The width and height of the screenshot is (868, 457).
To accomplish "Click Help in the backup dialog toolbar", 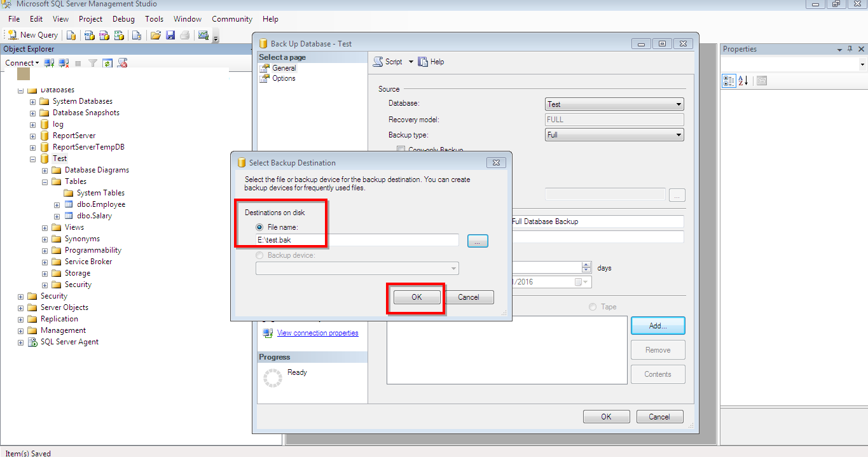I will point(431,62).
